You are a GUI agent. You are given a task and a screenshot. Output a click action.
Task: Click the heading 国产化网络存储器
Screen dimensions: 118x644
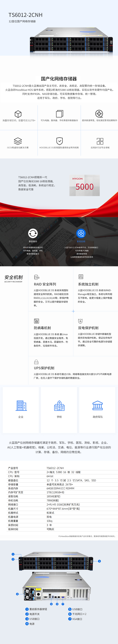pos(59,79)
